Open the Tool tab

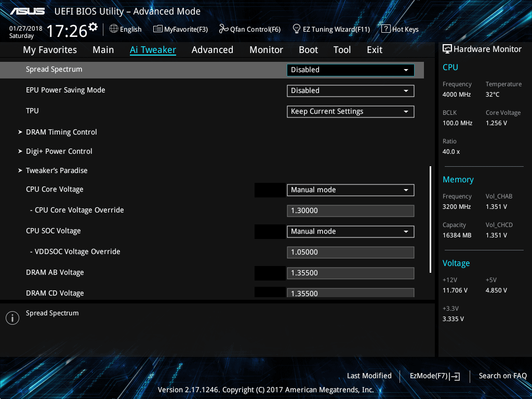pos(342,50)
